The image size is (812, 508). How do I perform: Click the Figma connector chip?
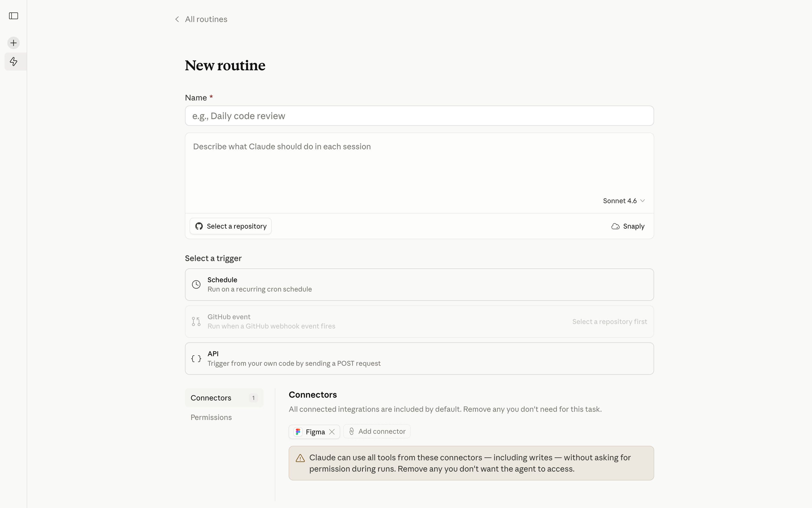[x=314, y=432]
